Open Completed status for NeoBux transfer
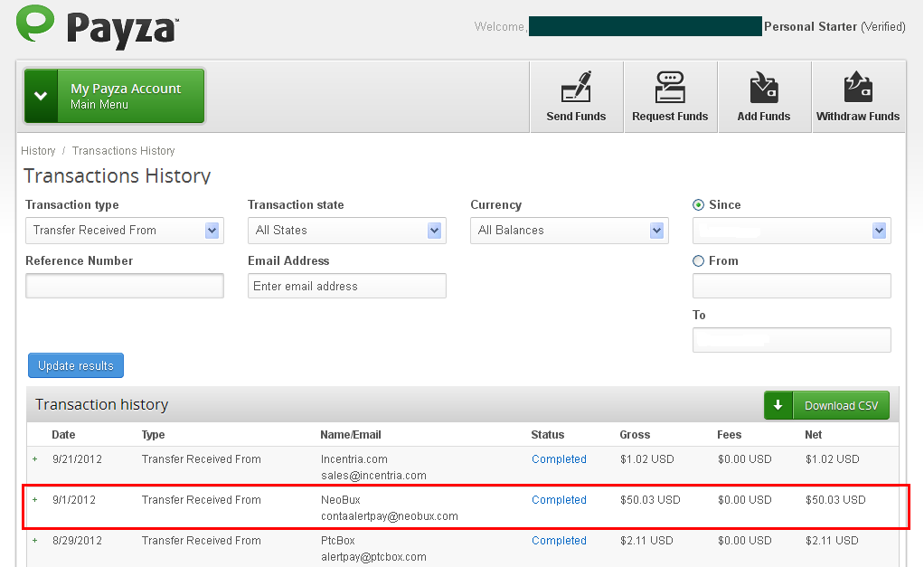This screenshot has width=924, height=567. pos(560,500)
